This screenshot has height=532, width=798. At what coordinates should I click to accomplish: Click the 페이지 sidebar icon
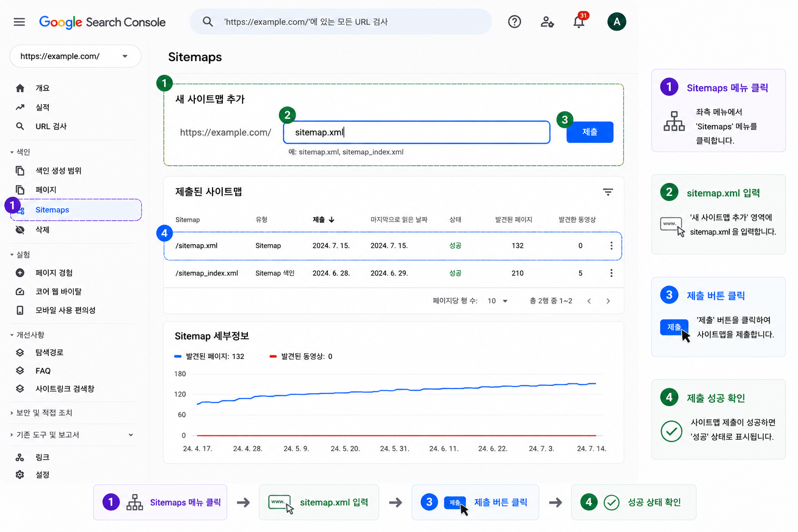coord(20,190)
